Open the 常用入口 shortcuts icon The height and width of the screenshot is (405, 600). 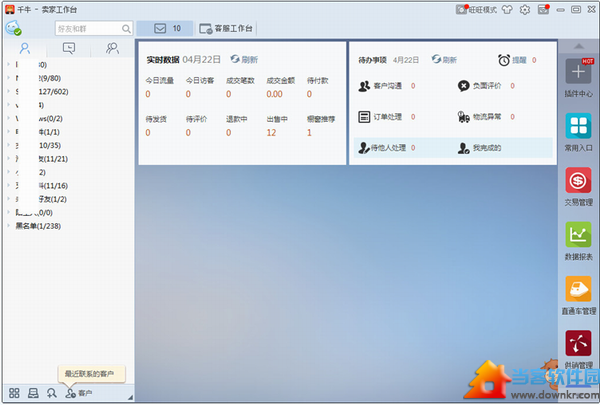578,126
